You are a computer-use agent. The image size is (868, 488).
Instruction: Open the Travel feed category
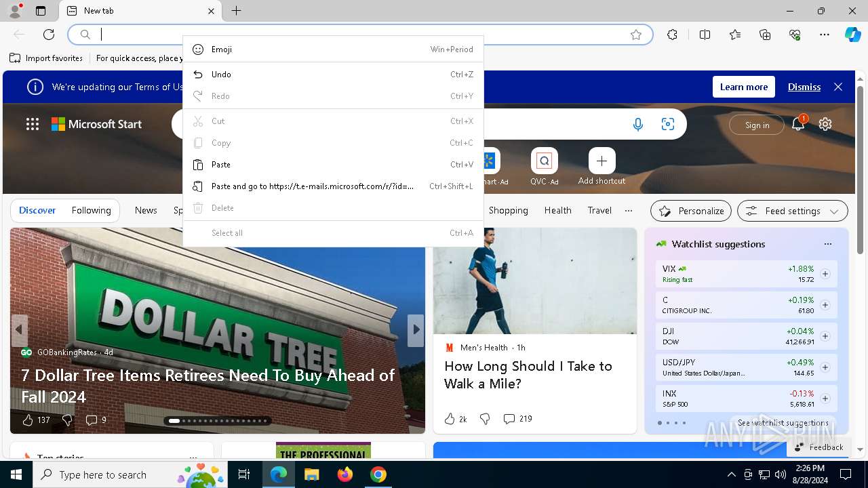599,210
